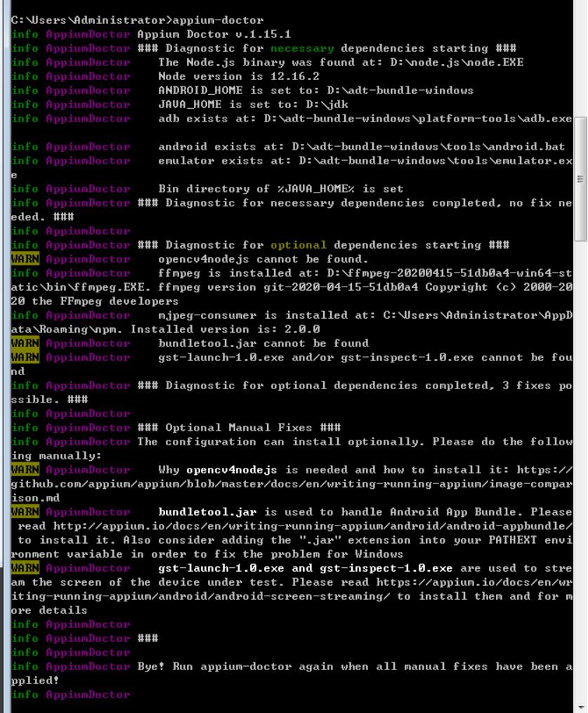
Task: Click '### Optional Manual Fixes ###' heading
Action: pos(239,427)
